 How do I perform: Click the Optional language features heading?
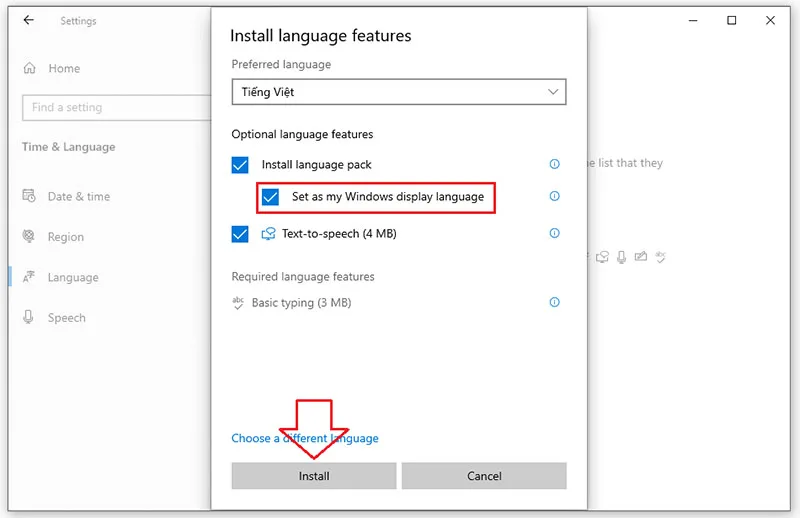(x=302, y=134)
